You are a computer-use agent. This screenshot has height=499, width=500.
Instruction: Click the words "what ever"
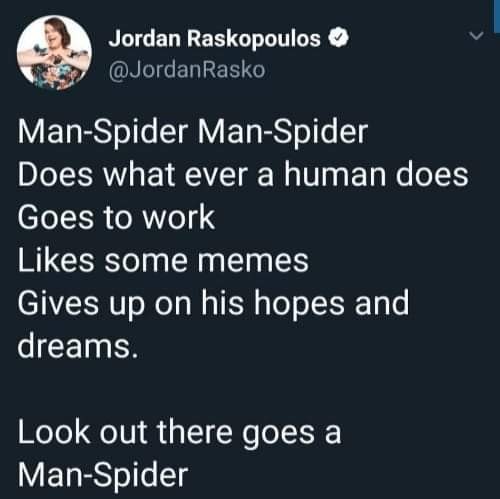176,174
